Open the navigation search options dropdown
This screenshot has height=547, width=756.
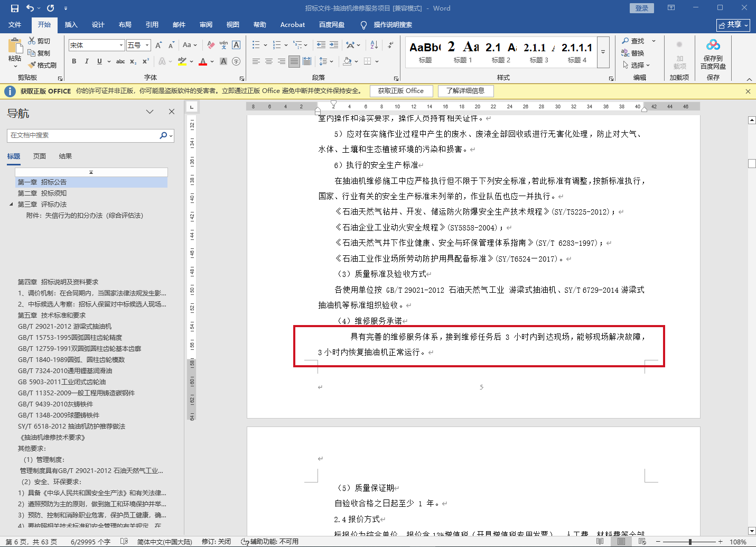pos(171,136)
